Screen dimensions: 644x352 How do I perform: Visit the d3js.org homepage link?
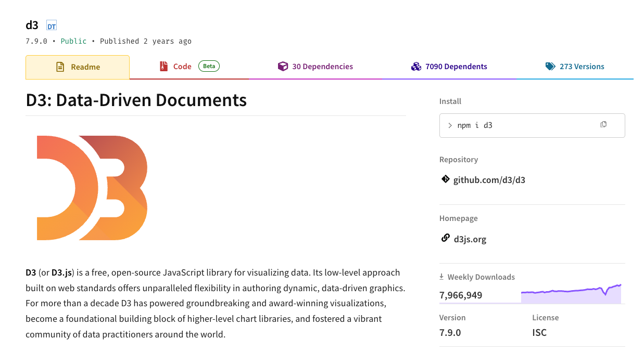[470, 239]
